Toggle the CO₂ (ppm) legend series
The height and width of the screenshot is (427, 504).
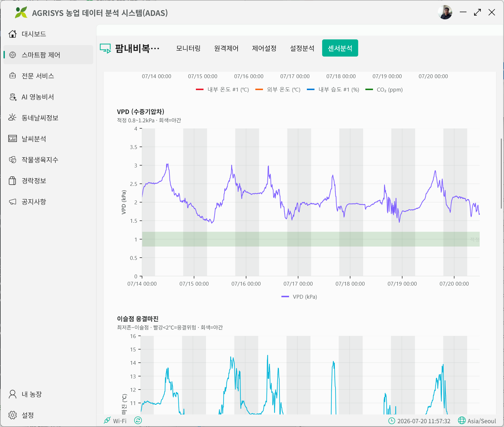point(384,90)
